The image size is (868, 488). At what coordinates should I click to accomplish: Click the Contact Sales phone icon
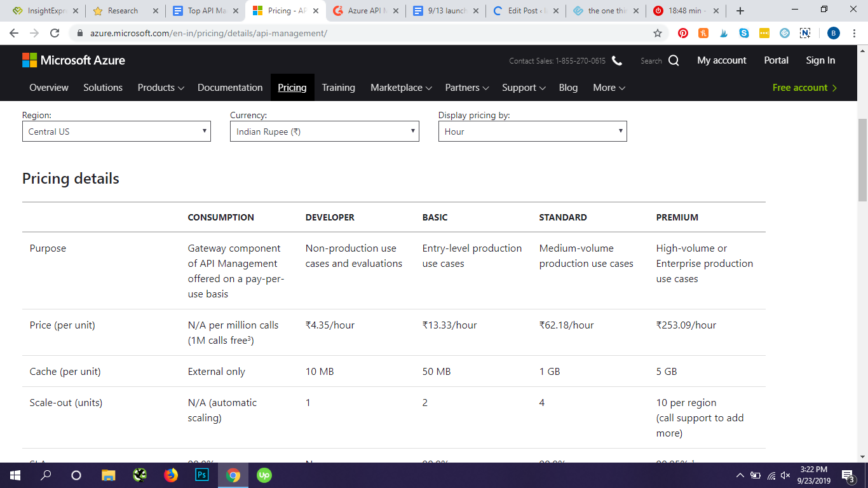(616, 60)
